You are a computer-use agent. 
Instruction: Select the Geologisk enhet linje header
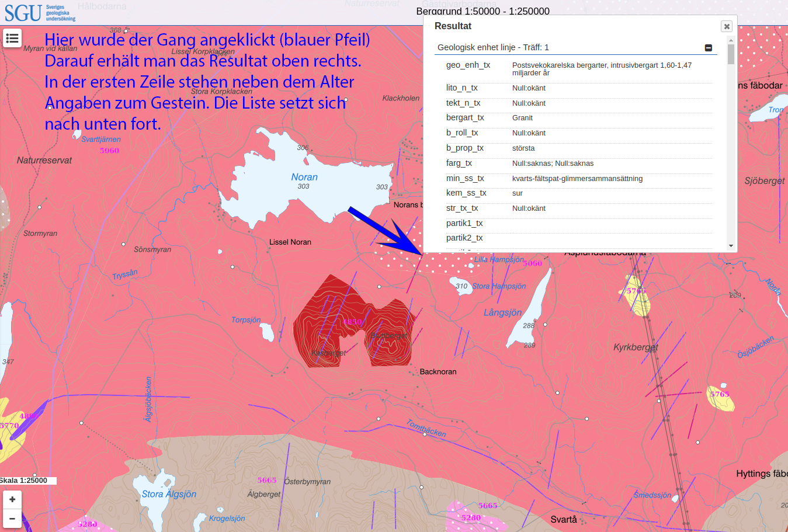[493, 47]
